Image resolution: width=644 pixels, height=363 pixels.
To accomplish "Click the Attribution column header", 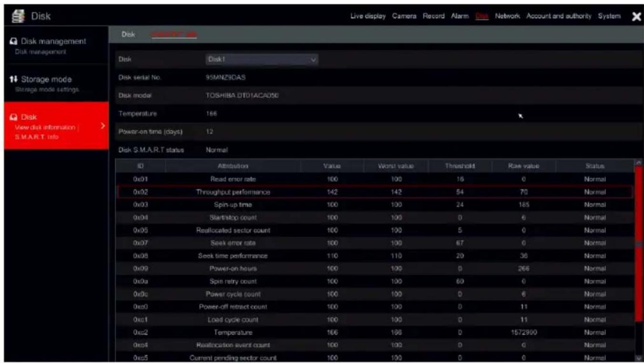I will 233,166.
